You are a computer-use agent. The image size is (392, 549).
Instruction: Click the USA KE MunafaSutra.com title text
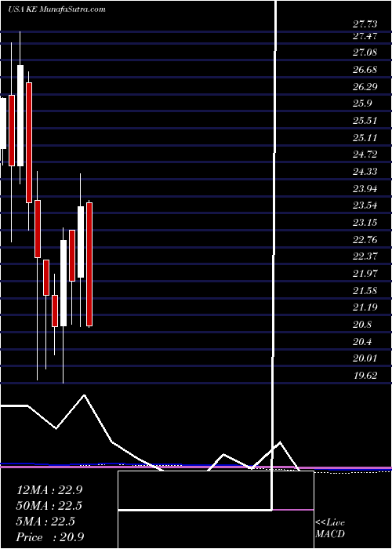[x=56, y=9]
